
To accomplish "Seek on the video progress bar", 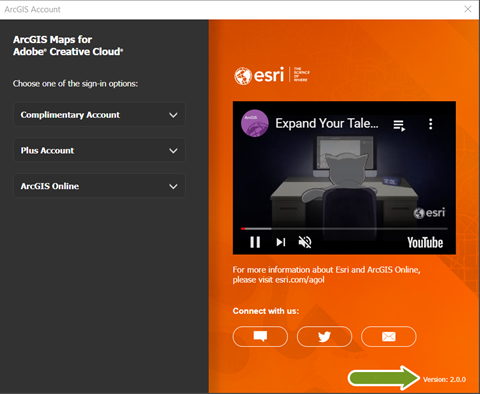I will coord(344,229).
